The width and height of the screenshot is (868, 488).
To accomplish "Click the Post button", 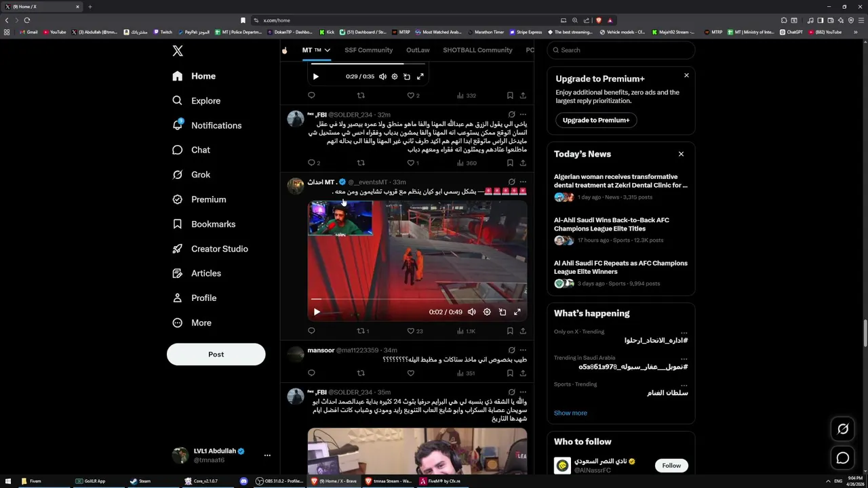I will [x=216, y=354].
